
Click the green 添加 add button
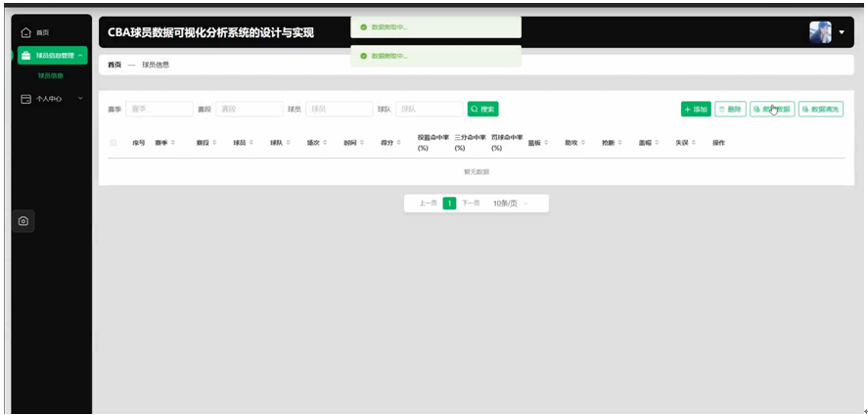(696, 109)
